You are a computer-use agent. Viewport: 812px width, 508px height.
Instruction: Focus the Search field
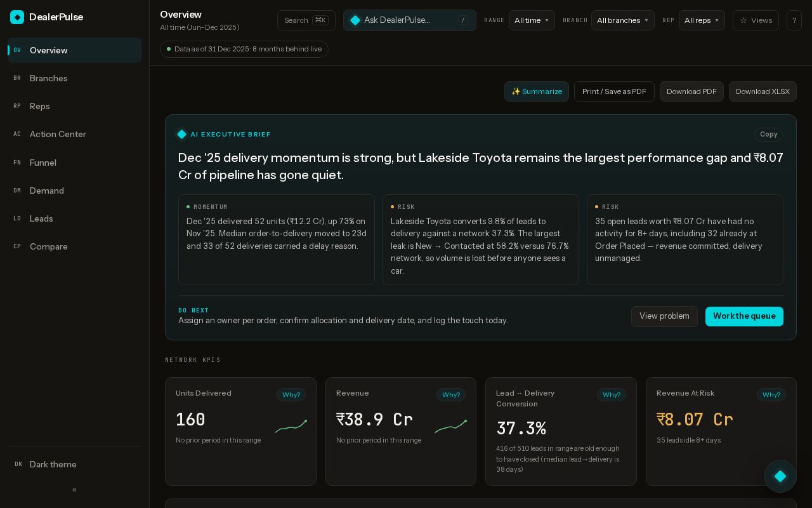pos(306,20)
